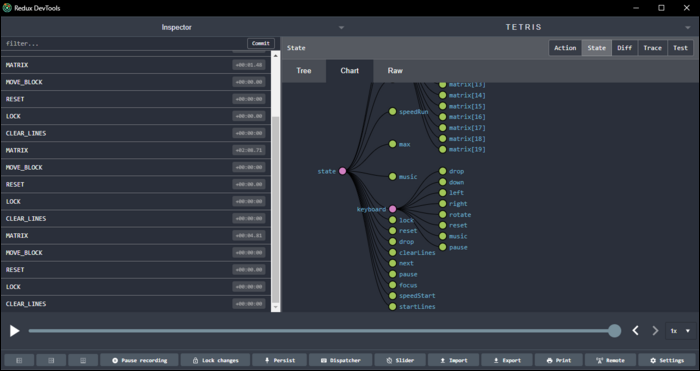Toggle Pause recording
Image resolution: width=700 pixels, height=371 pixels.
coord(139,360)
